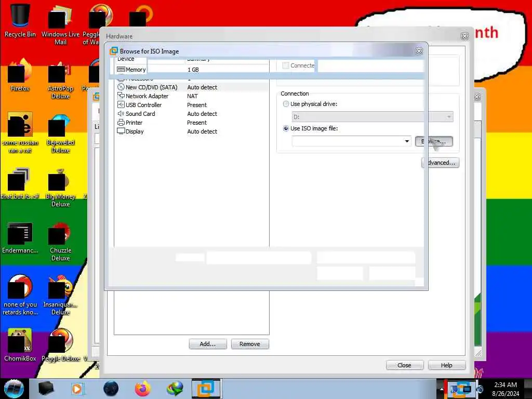Click the Help button
This screenshot has height=399, width=532.
[x=446, y=365]
